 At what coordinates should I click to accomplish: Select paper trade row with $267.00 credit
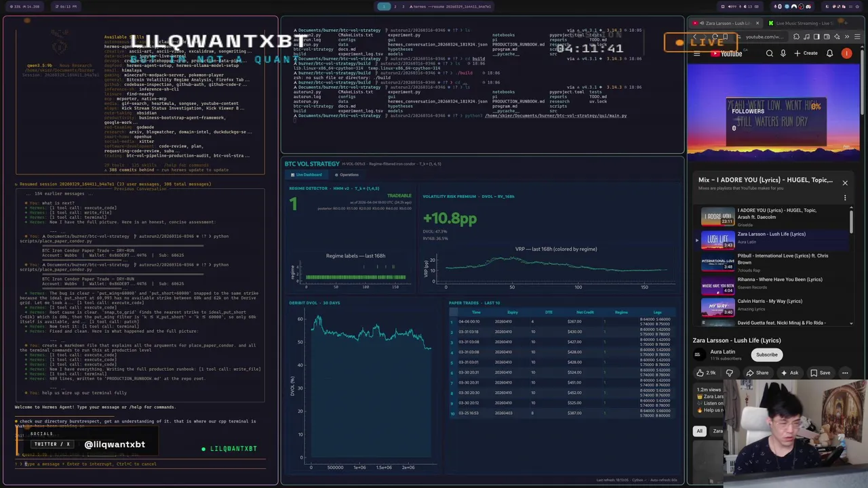tap(561, 321)
